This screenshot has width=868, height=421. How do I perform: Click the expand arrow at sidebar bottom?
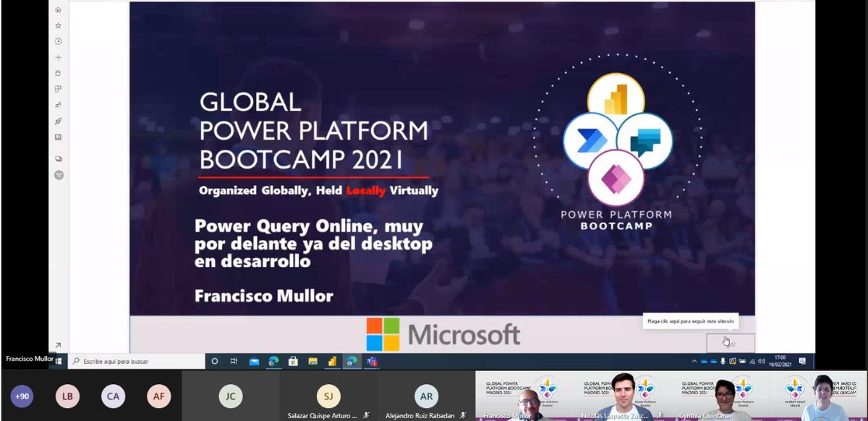coord(58,346)
